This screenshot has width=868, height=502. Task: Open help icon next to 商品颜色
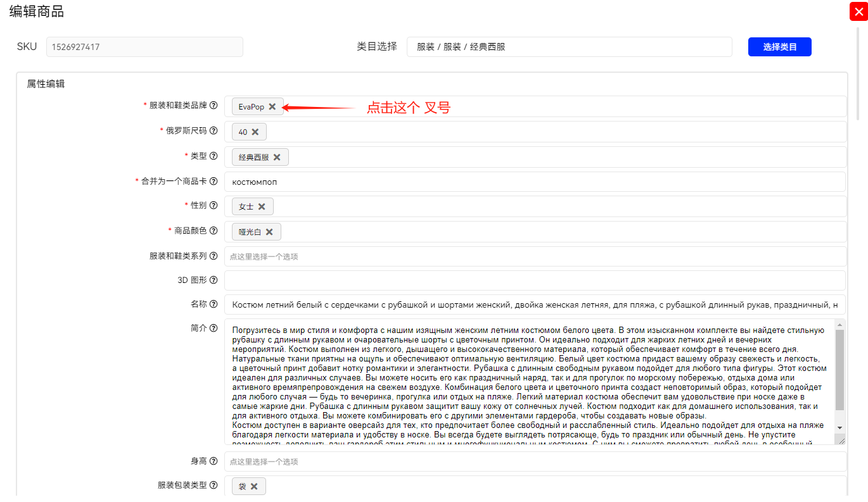[214, 230]
